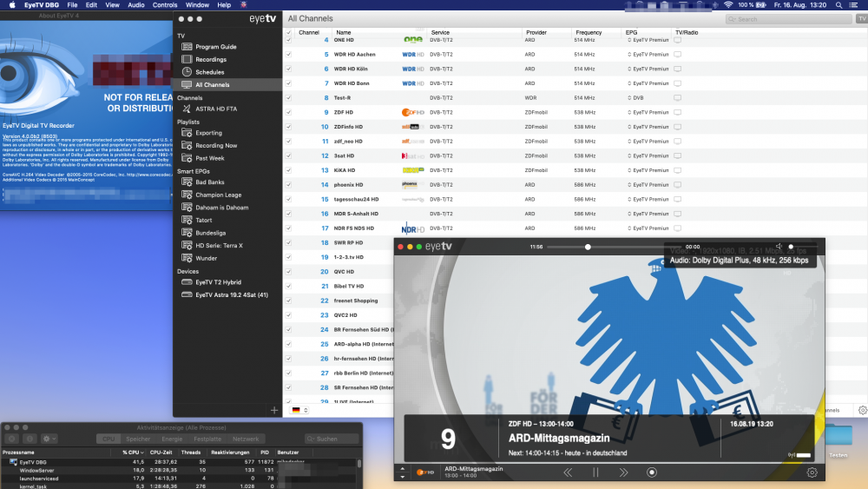Open the Audio menu
The width and height of the screenshot is (868, 489).
[136, 5]
